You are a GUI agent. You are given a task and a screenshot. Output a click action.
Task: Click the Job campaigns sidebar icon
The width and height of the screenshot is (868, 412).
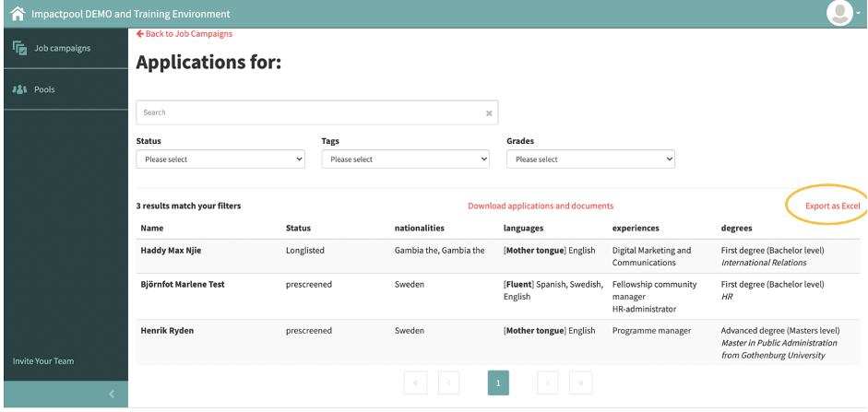coord(20,48)
